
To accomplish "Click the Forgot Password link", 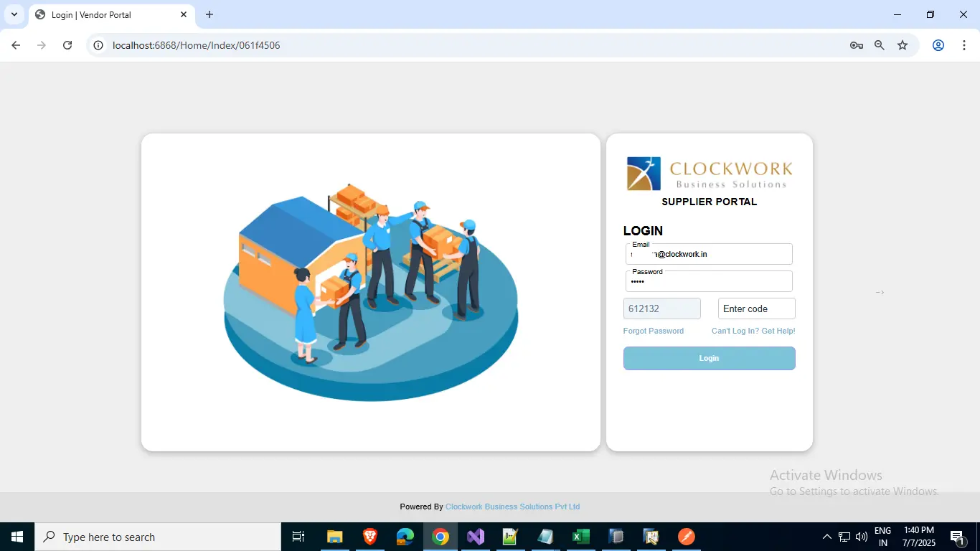I will coord(653,331).
